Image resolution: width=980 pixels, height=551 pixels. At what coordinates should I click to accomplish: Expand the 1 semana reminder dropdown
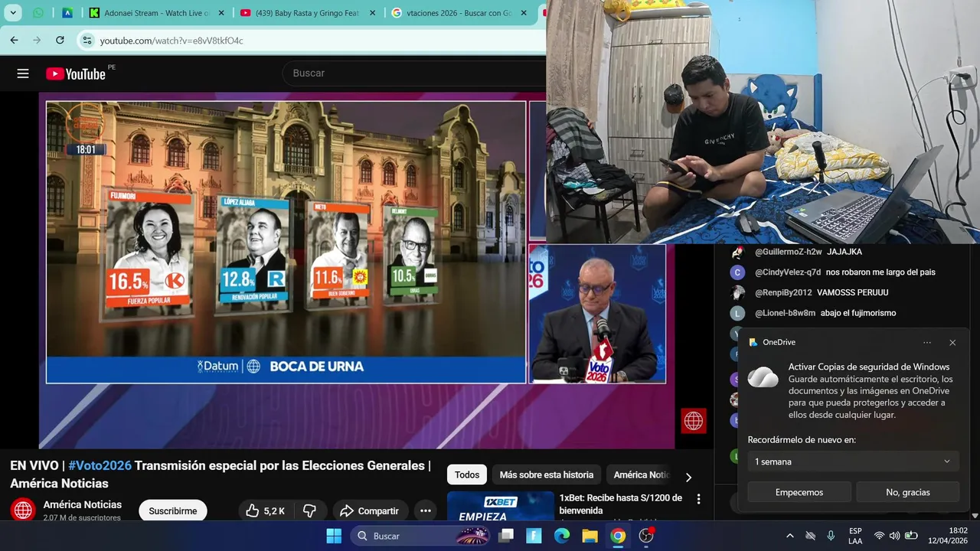[x=854, y=461]
